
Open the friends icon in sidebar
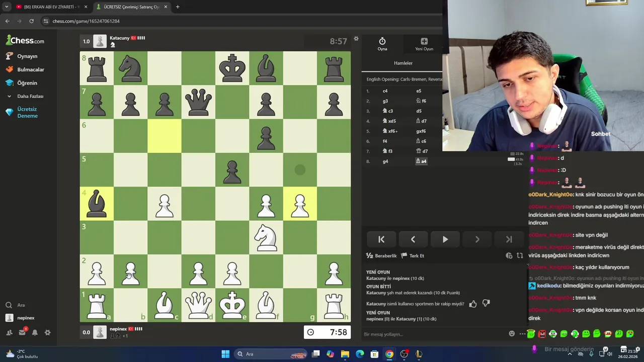pyautogui.click(x=9, y=332)
